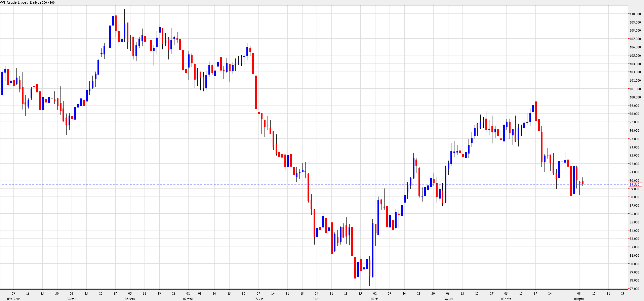Click the 110.000 price axis label

point(635,14)
